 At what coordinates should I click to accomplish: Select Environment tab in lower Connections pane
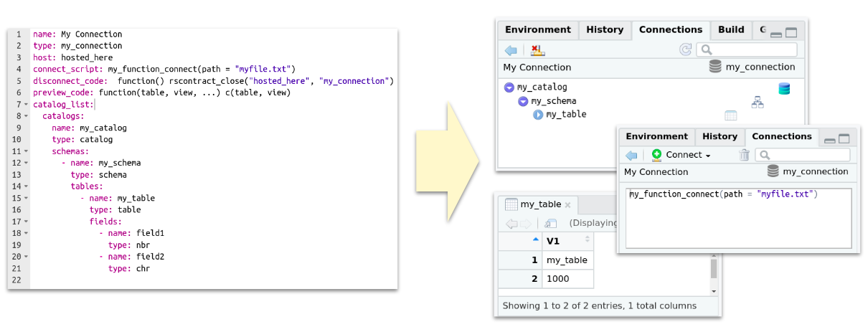coord(656,136)
